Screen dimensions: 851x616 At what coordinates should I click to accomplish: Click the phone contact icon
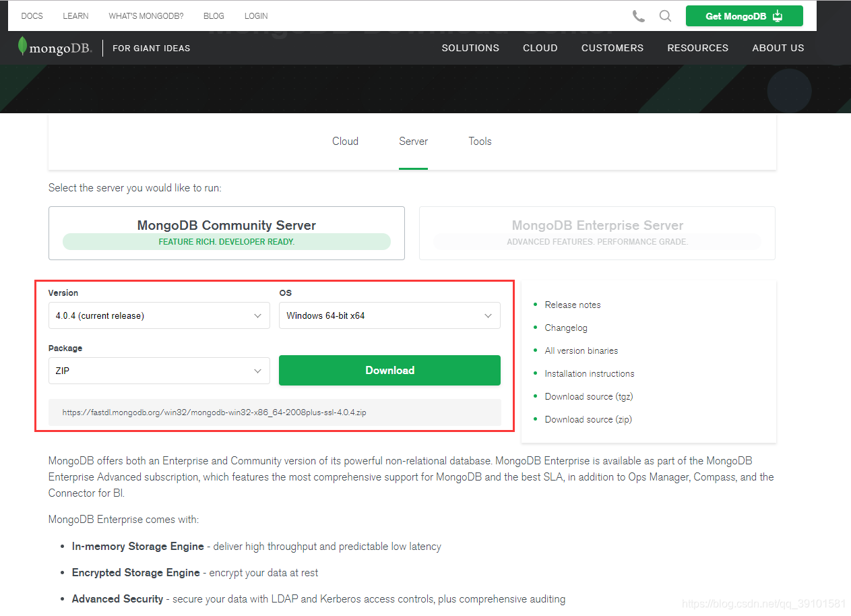click(x=638, y=16)
